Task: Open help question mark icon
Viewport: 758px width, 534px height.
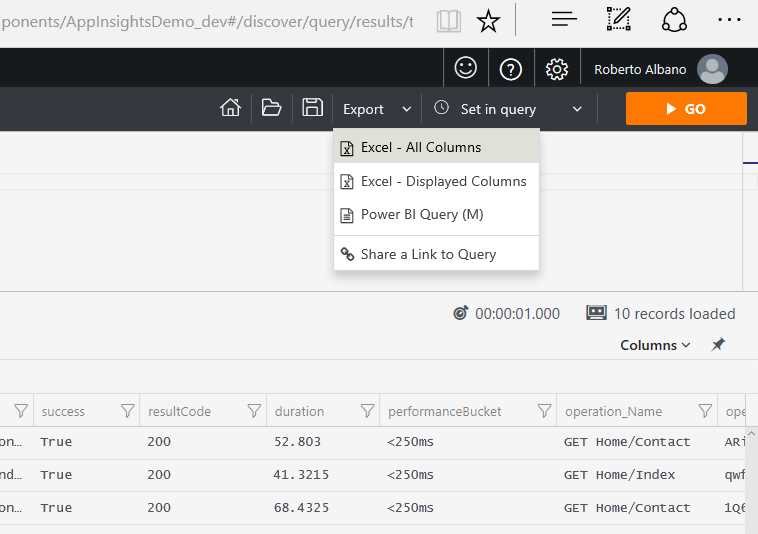Action: tap(511, 70)
